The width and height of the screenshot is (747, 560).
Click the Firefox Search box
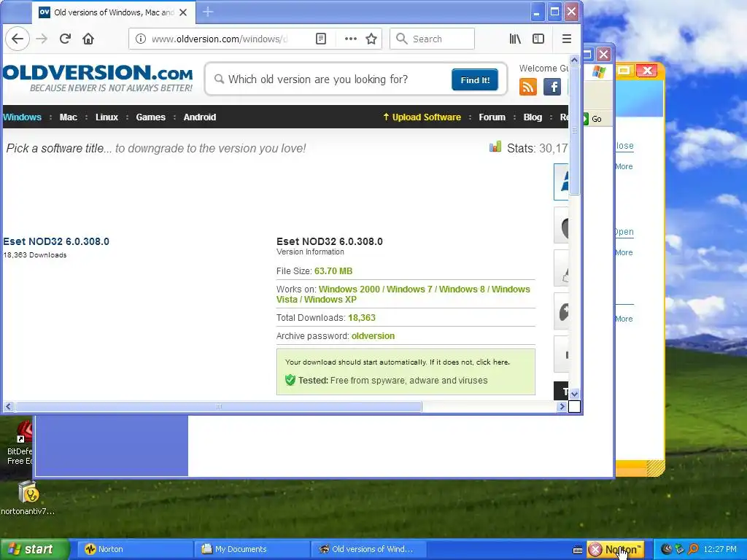pos(432,39)
